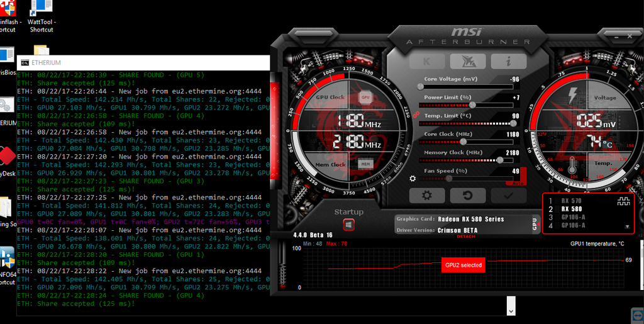Adjust the Power Limit slider handle
Image resolution: width=644 pixels, height=324 pixels.
472,105
